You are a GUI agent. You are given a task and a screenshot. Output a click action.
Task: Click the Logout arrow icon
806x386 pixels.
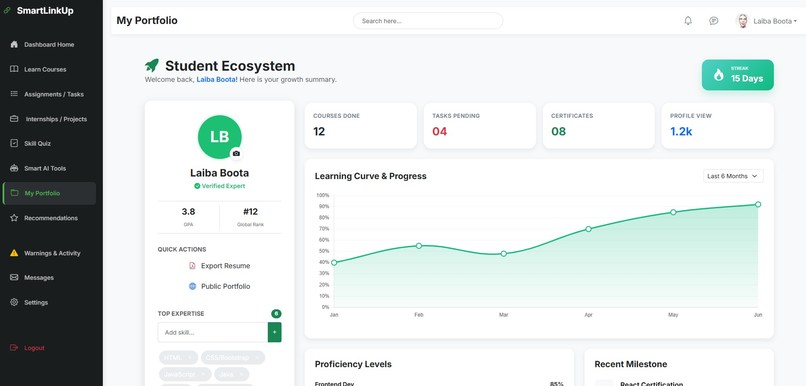(x=14, y=348)
